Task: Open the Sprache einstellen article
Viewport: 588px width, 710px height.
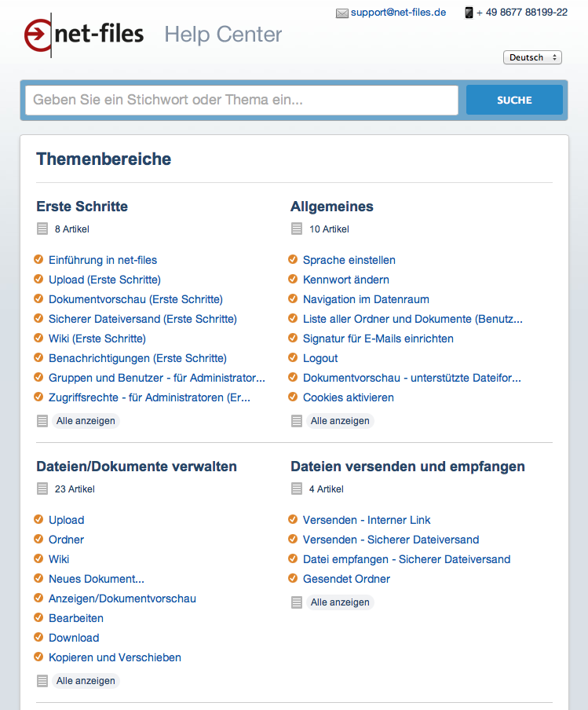Action: [x=349, y=260]
